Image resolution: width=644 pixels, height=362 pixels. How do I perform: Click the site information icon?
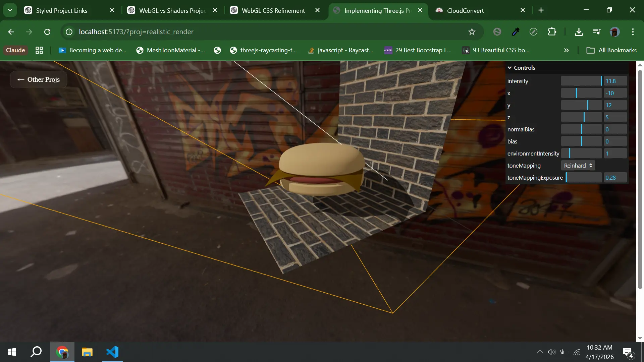click(69, 32)
